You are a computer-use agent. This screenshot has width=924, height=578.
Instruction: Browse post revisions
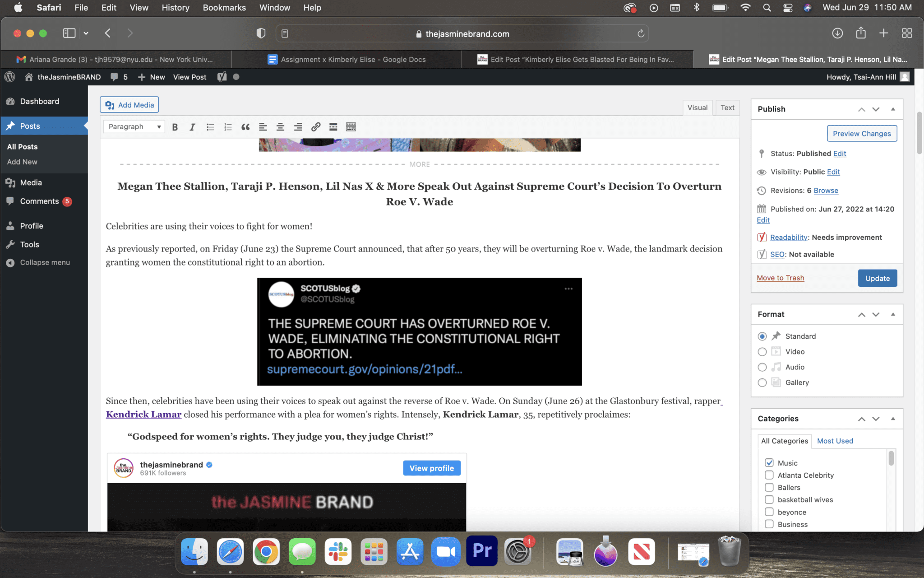point(826,191)
